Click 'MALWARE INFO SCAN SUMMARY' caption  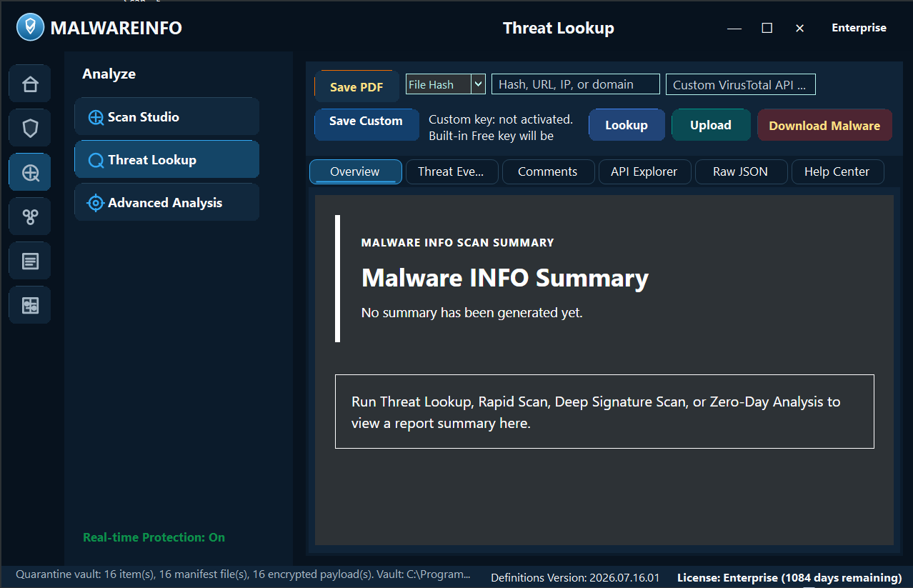(x=458, y=242)
